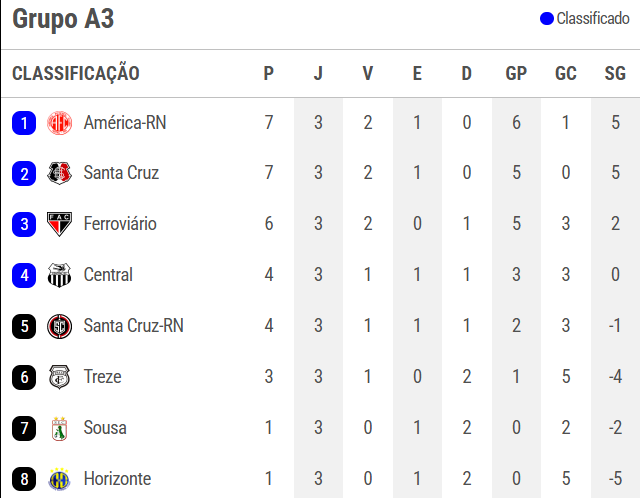Viewport: 640px width, 498px height.
Task: Click the blue position 1 badge
Action: tap(24, 123)
